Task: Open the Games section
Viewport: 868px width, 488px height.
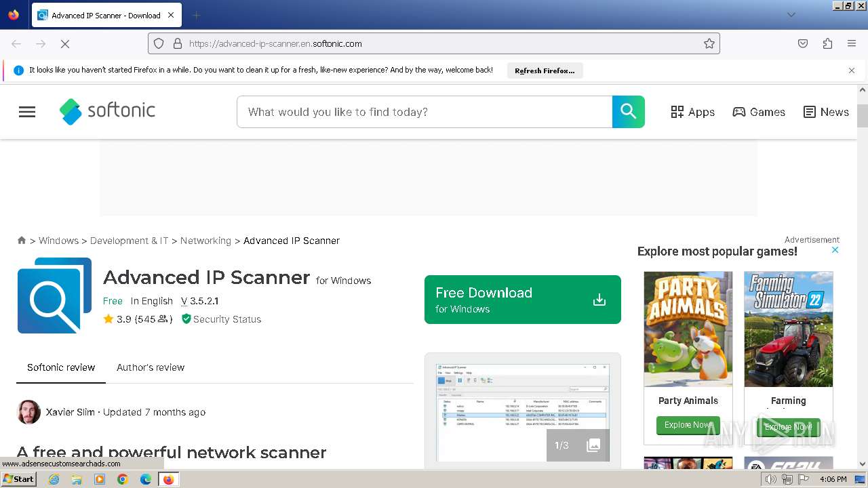Action: click(x=759, y=112)
